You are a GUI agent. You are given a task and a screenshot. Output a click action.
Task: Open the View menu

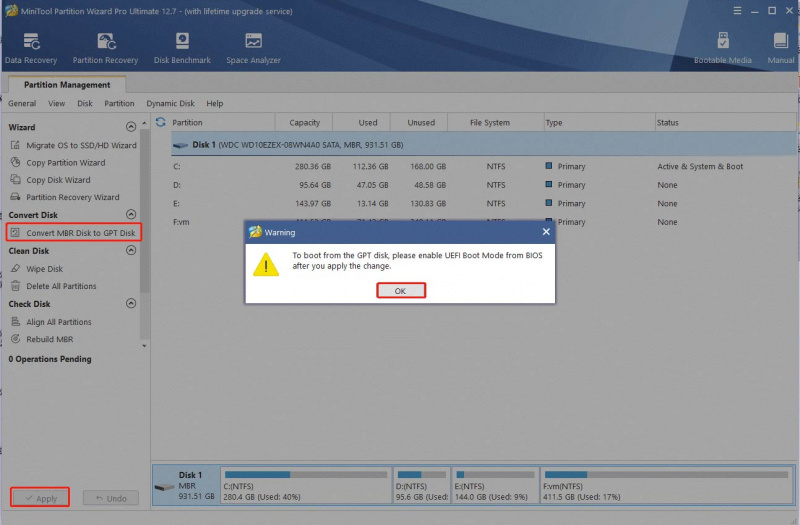tap(57, 103)
